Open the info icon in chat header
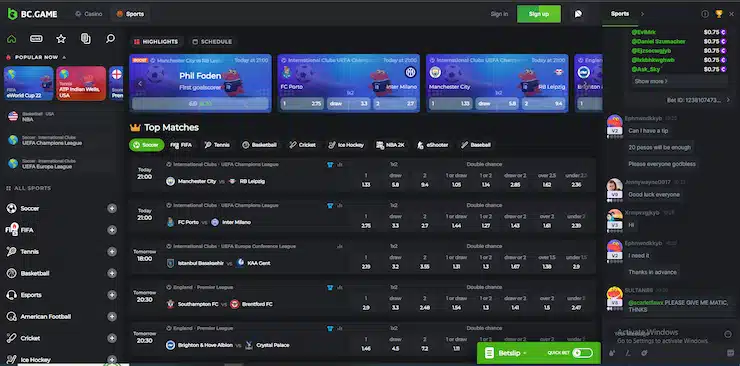Screen dimensions: 740x366 (705, 14)
